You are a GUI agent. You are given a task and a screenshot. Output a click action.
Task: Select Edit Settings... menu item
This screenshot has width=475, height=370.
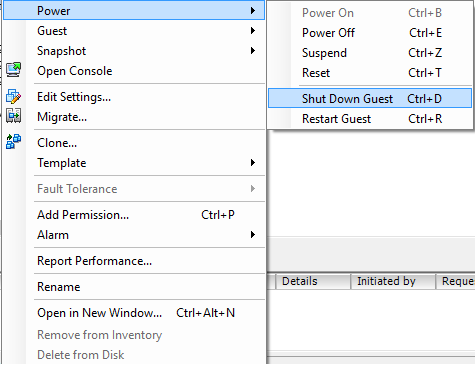[134, 97]
